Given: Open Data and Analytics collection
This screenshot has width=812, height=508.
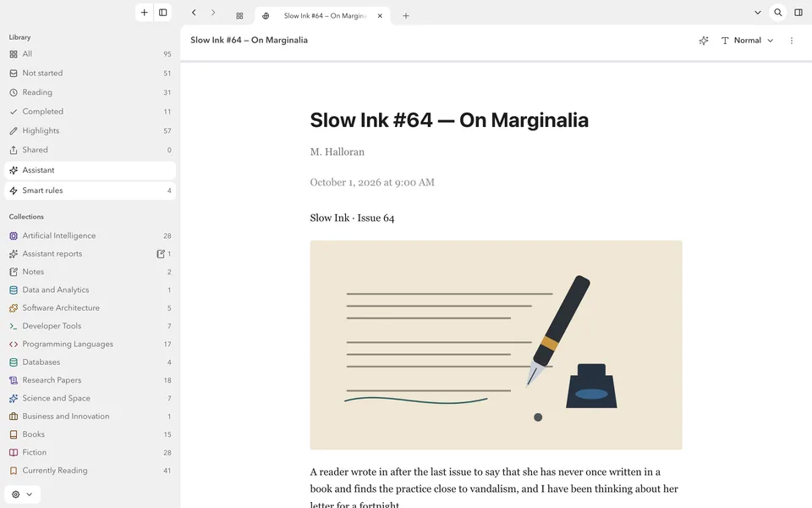Looking at the screenshot, I should pyautogui.click(x=91, y=290).
